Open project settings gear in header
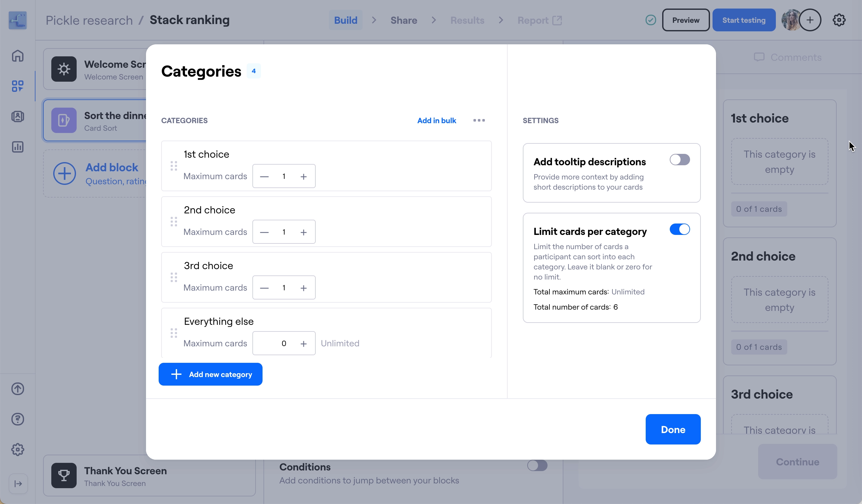This screenshot has width=862, height=504. 839,20
